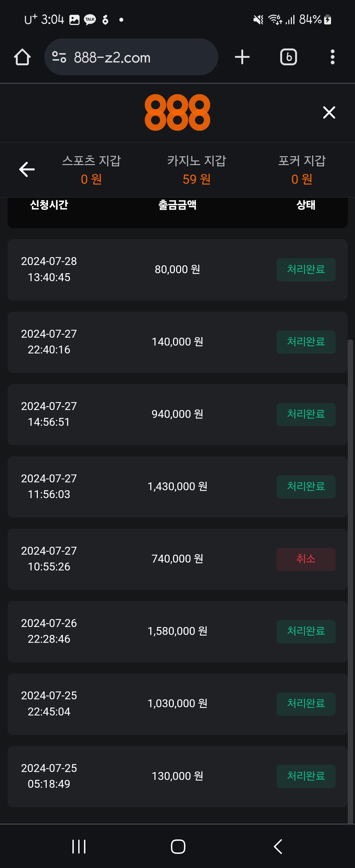The image size is (355, 868).
Task: Select the 스포츠 지갑 wallet
Action: point(91,169)
